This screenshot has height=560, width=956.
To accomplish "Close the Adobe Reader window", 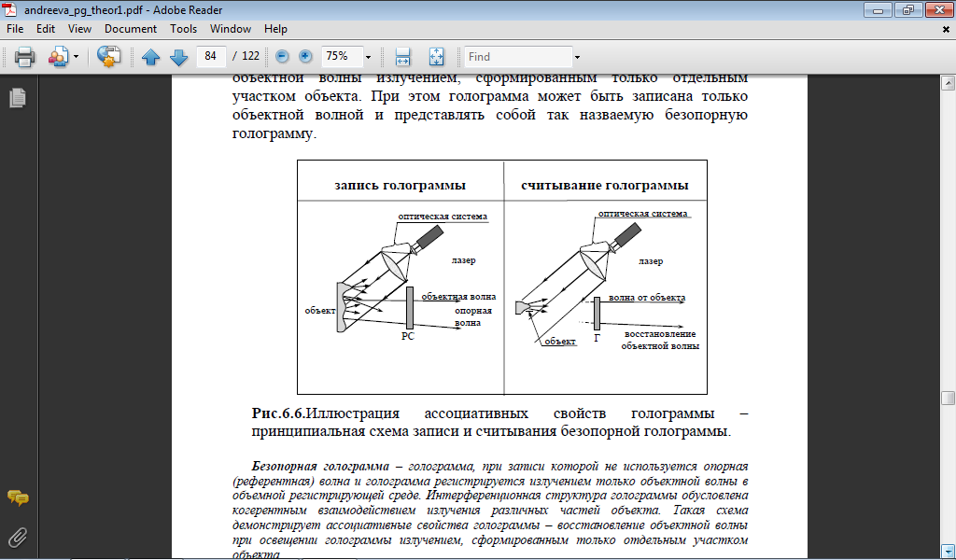I will point(939,9).
